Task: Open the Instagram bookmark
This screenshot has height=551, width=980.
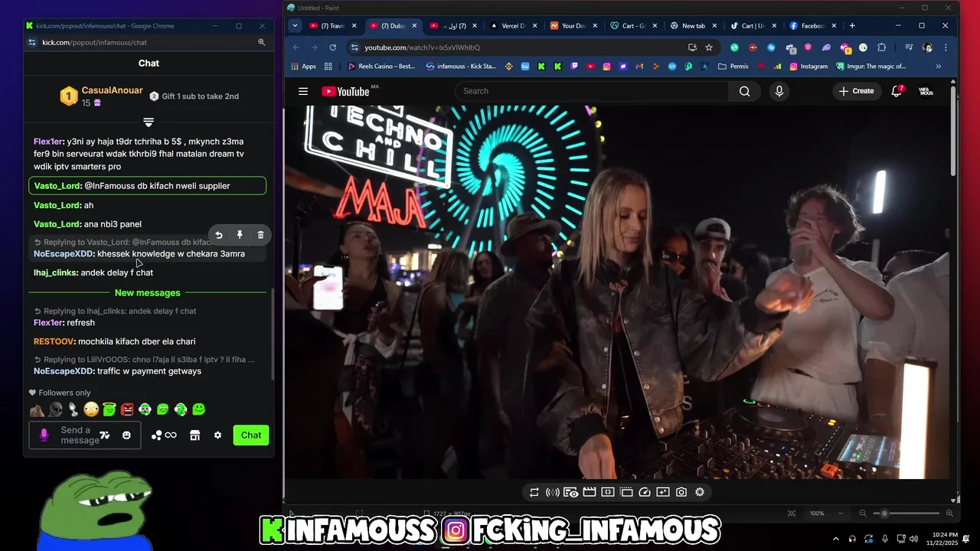Action: click(x=808, y=67)
